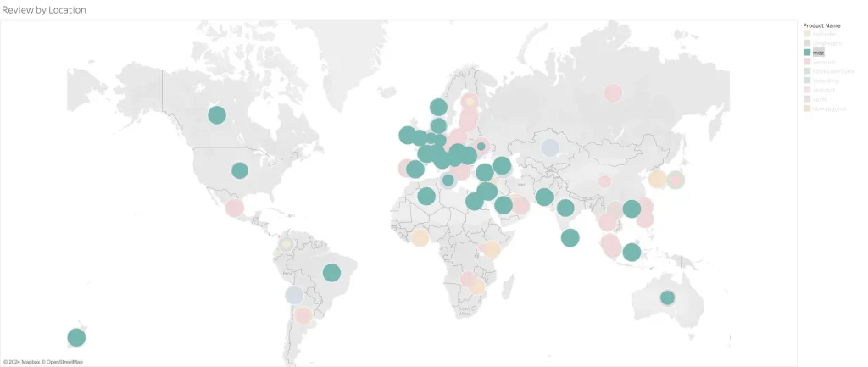
Task: Select the faded orange circle over Korea
Action: (x=657, y=180)
